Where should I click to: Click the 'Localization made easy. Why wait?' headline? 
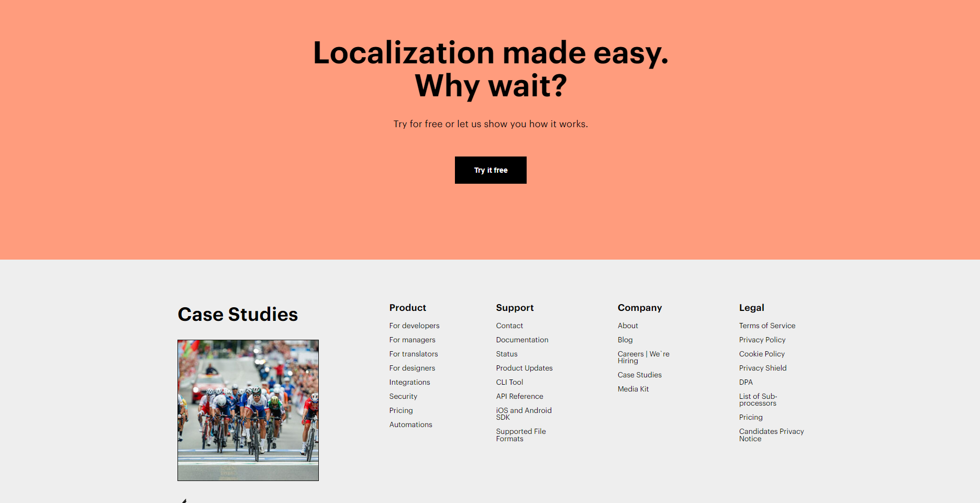491,69
